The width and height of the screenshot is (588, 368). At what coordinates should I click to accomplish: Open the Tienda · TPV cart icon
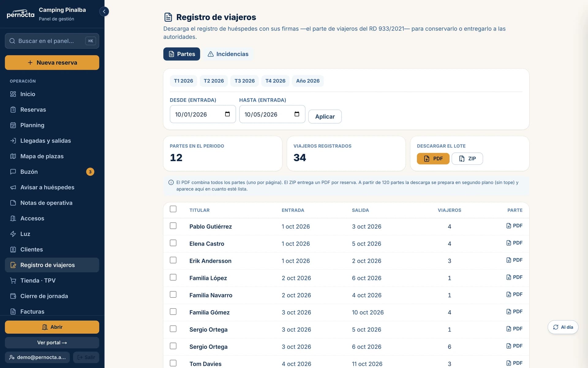click(x=13, y=281)
